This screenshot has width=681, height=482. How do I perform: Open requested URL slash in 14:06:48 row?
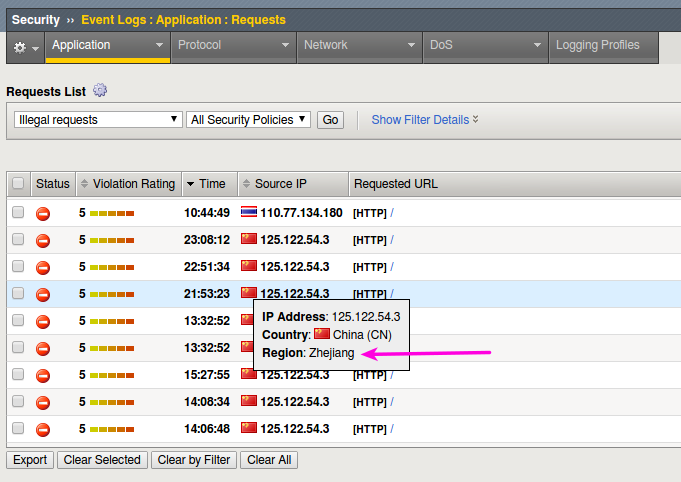click(x=392, y=429)
